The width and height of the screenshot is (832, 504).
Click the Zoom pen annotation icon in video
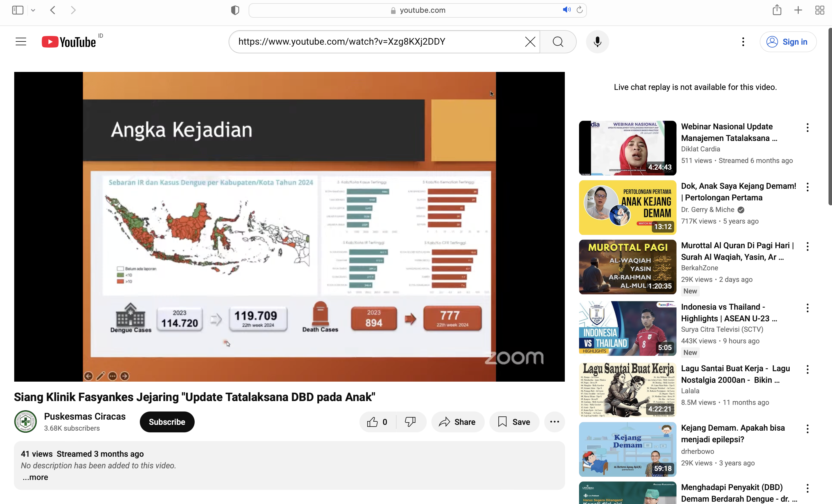(101, 376)
